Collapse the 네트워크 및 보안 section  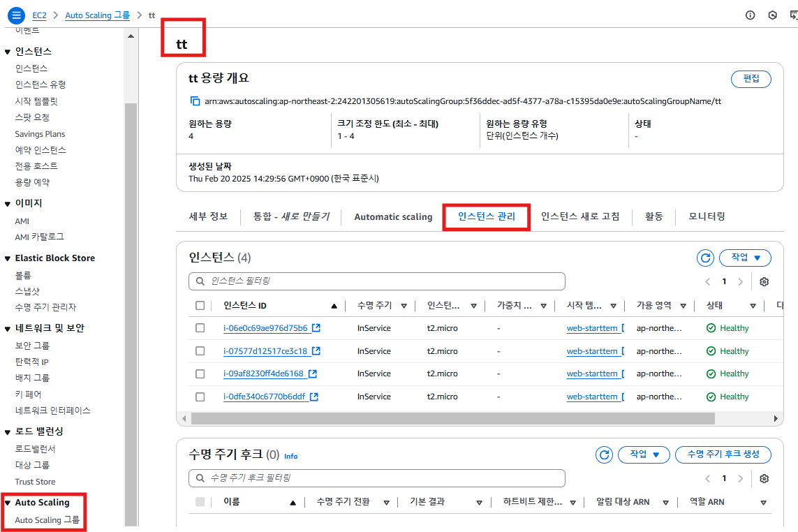click(x=8, y=329)
